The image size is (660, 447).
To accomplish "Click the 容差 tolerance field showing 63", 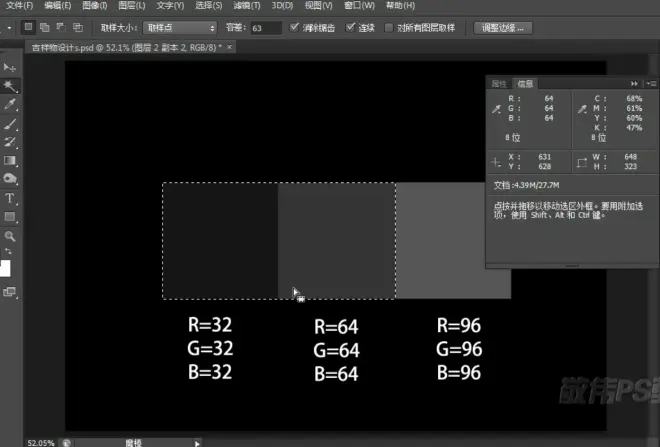I will [266, 28].
